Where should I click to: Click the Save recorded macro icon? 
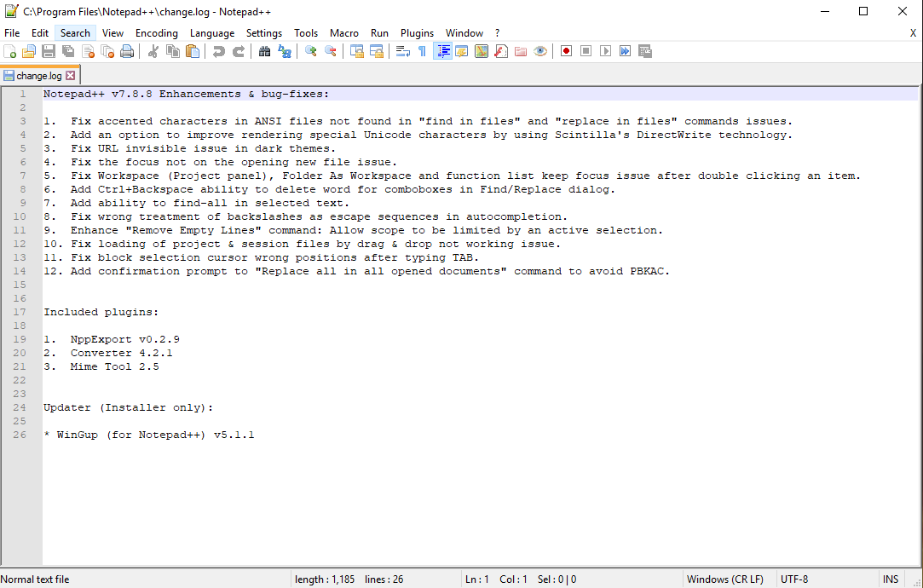point(645,51)
